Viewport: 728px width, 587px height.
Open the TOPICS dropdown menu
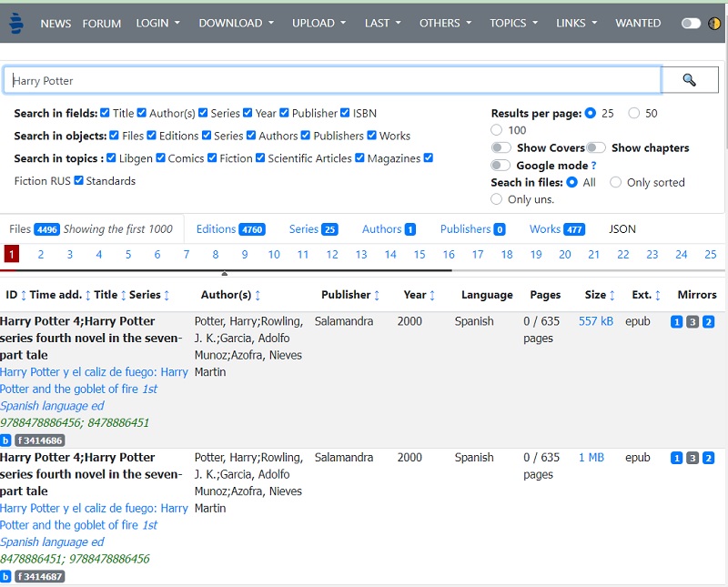click(x=509, y=23)
